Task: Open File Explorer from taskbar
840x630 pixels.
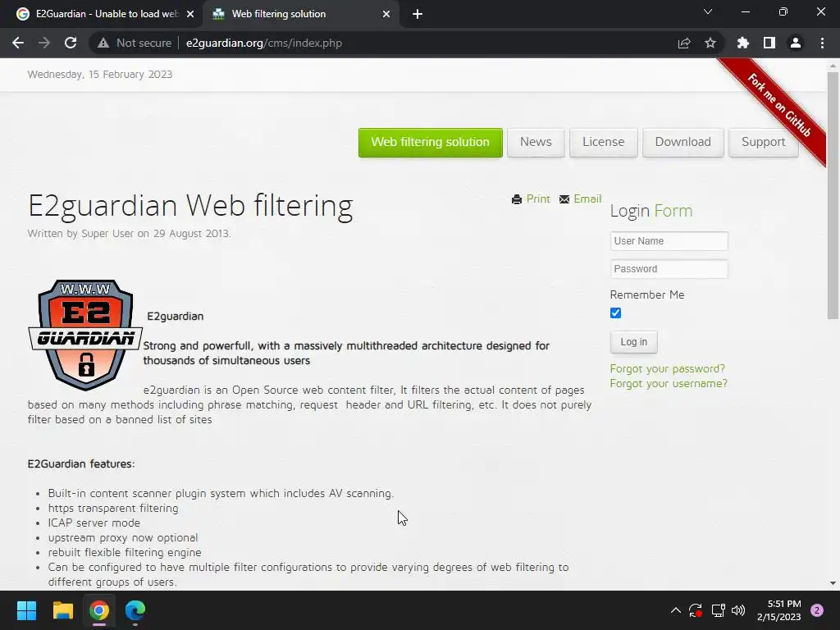Action: (x=62, y=610)
